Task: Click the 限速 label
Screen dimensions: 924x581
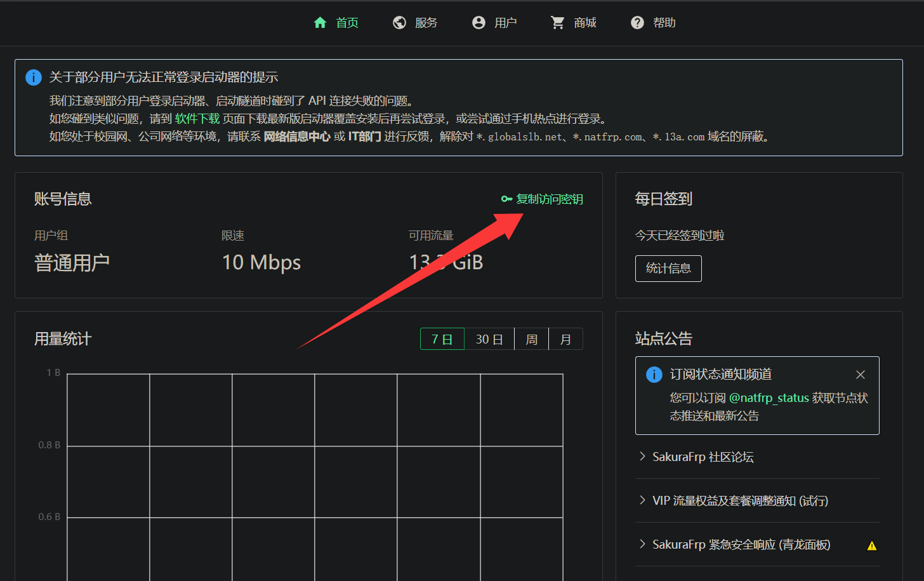Action: click(x=233, y=236)
